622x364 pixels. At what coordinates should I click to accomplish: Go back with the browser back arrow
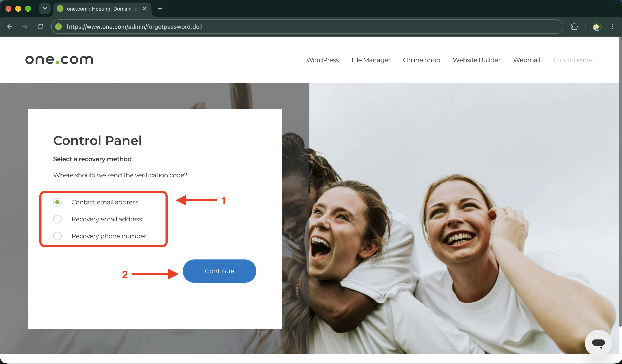click(x=10, y=27)
